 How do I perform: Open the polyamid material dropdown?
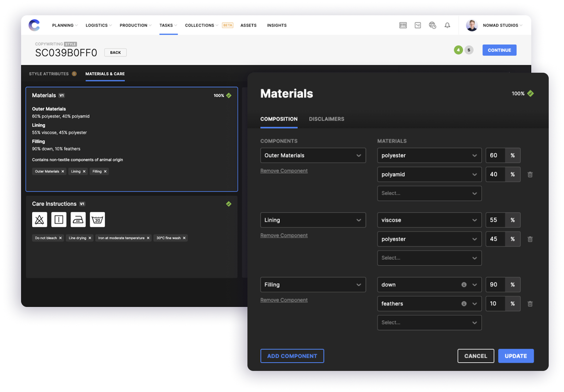pos(429,175)
